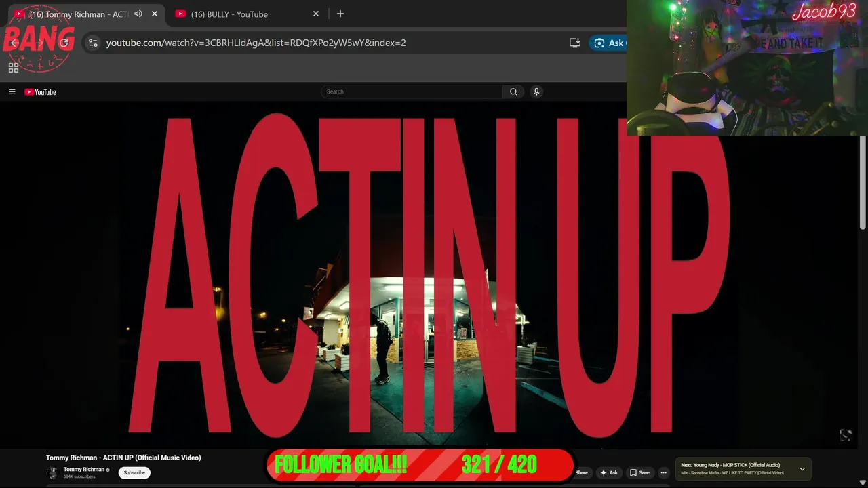868x488 pixels.
Task: Open the Tommy Richman channel name link
Action: (84, 469)
